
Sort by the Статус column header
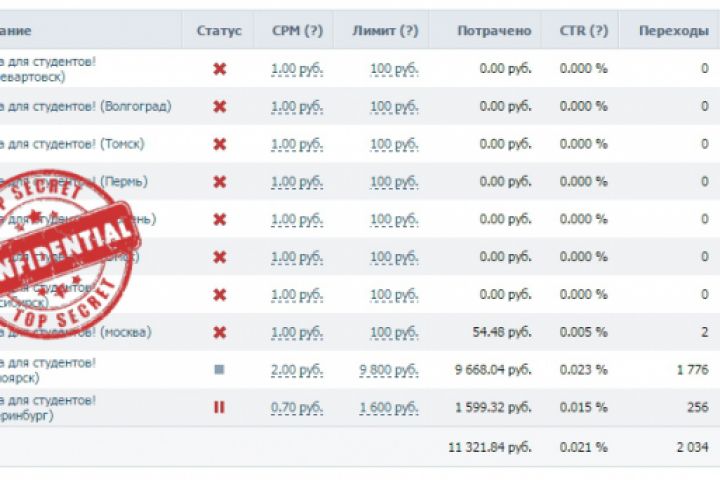(219, 31)
